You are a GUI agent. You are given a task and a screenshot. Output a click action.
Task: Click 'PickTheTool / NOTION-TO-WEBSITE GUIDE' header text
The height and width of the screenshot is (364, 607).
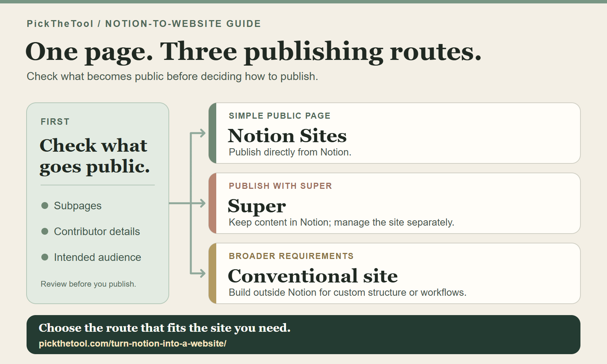[144, 24]
